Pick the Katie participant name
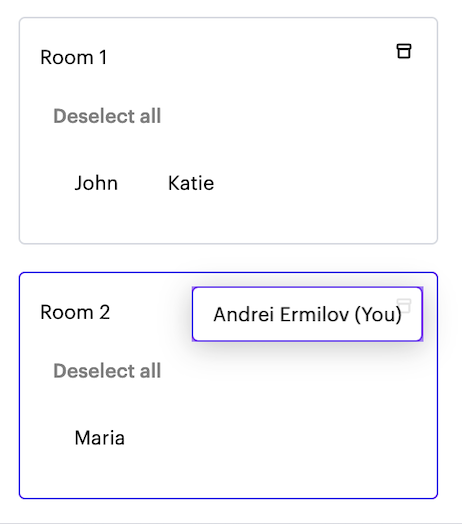The width and height of the screenshot is (462, 524). [191, 183]
